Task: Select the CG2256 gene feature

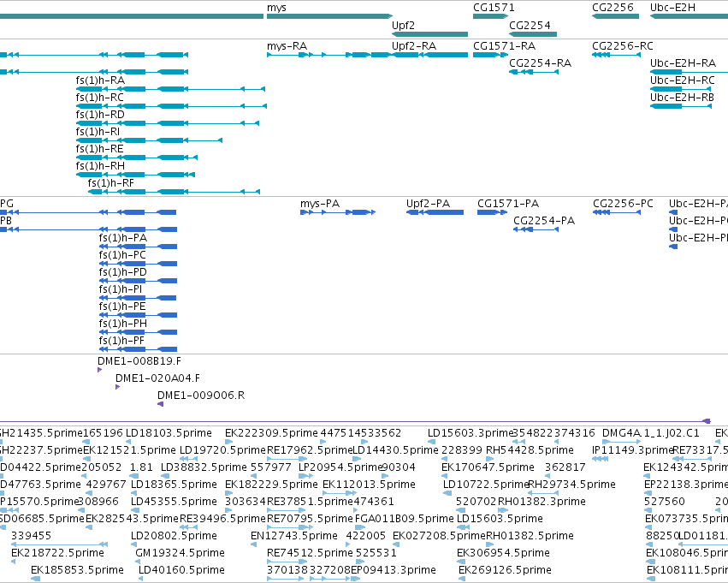Action: click(615, 16)
